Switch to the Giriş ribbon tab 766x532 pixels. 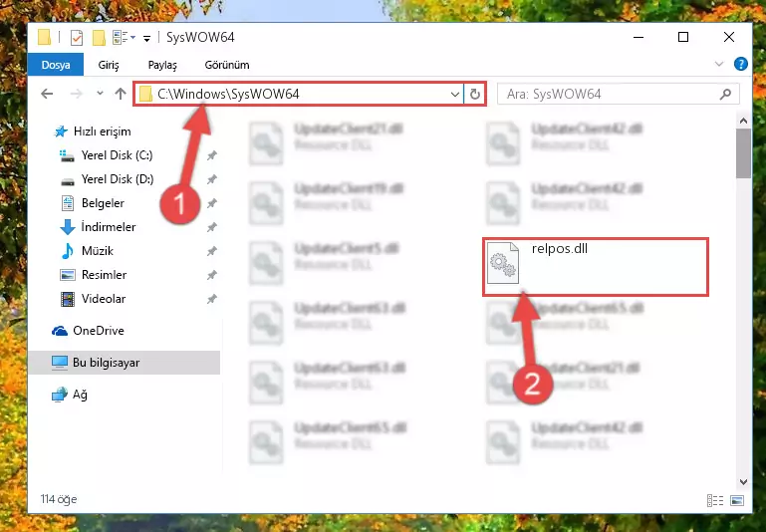click(109, 65)
